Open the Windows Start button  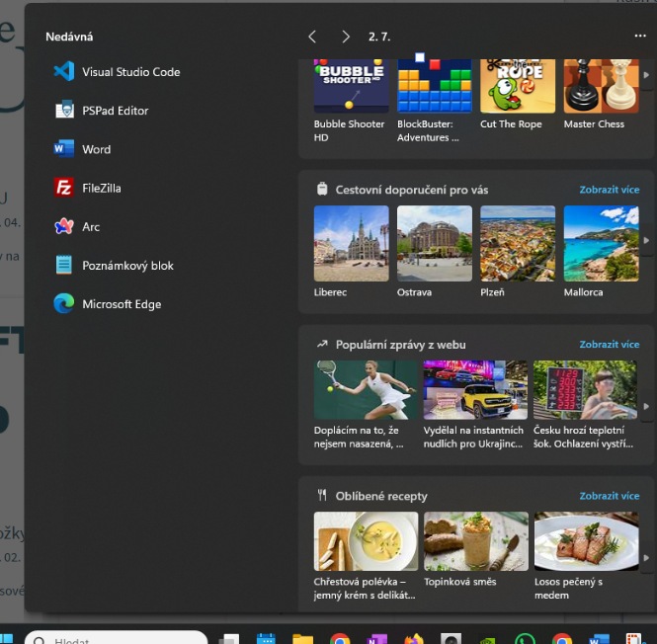7,639
